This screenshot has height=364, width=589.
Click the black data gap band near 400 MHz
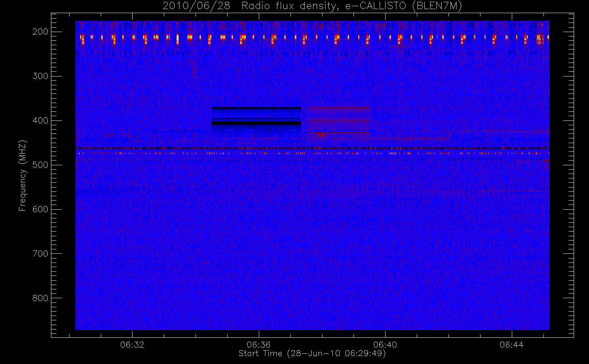click(256, 123)
